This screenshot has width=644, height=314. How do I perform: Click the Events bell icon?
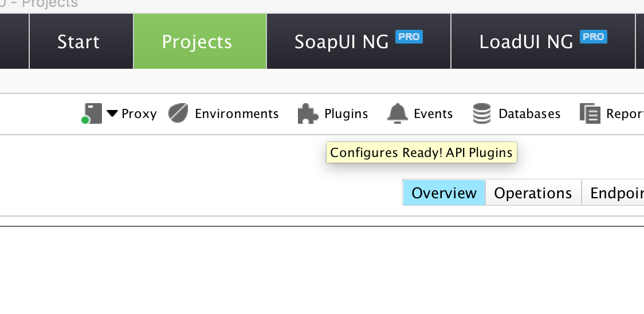click(x=397, y=113)
